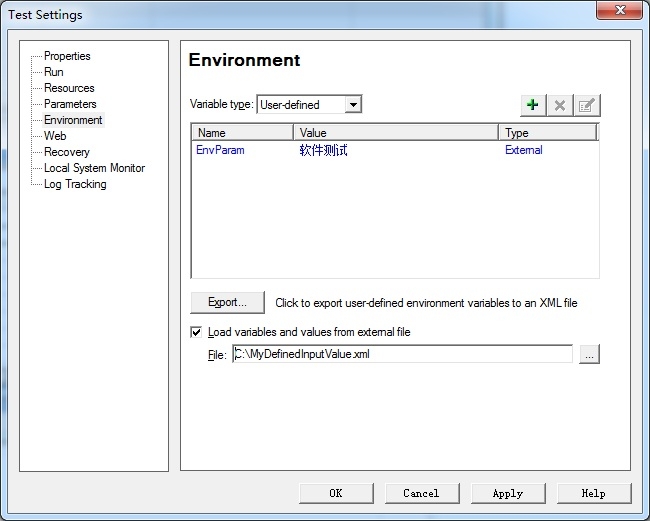Click the File path input field

coord(403,354)
